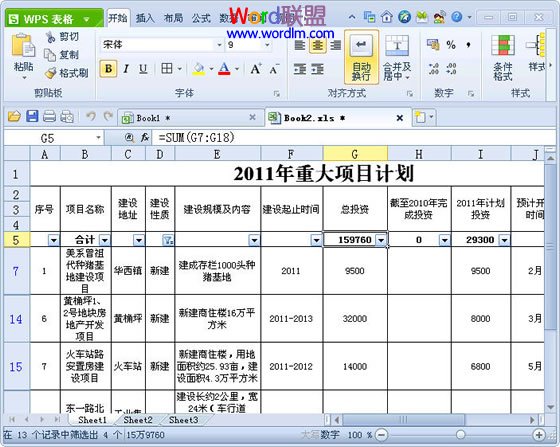Screen dimensions: 560x447
Task: Click the Cut (剪切) button
Action: point(62,37)
